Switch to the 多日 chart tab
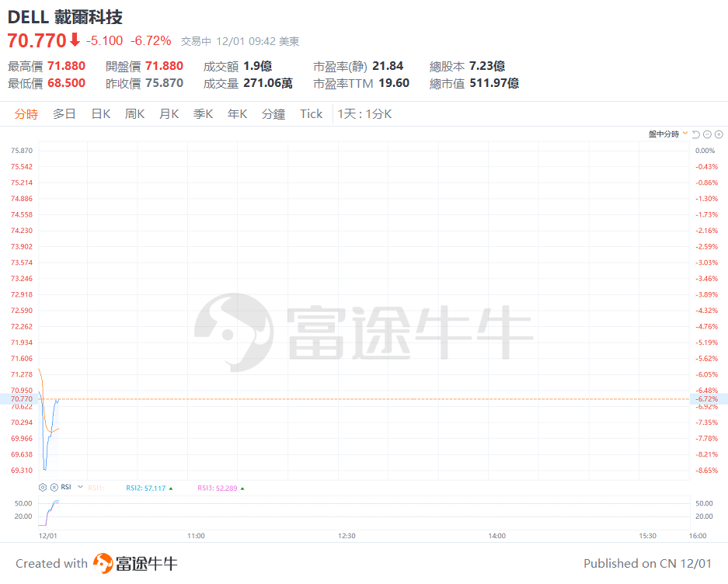 (x=64, y=114)
